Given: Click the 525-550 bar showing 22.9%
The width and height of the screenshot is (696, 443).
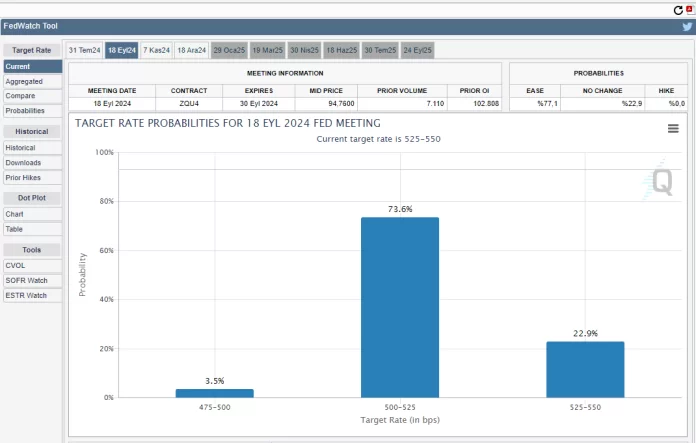Looking at the screenshot, I should [x=585, y=369].
